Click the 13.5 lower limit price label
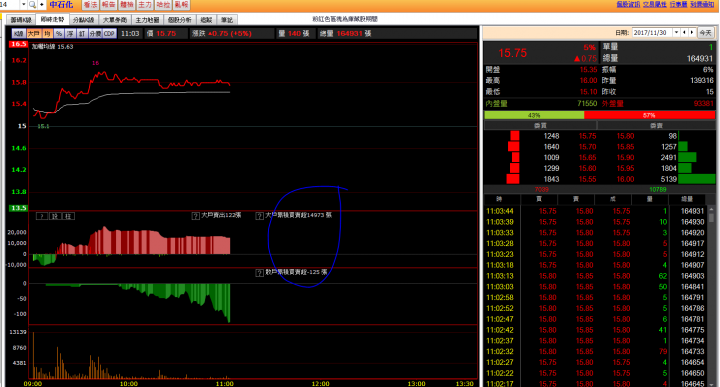The height and width of the screenshot is (387, 720). (x=19, y=208)
